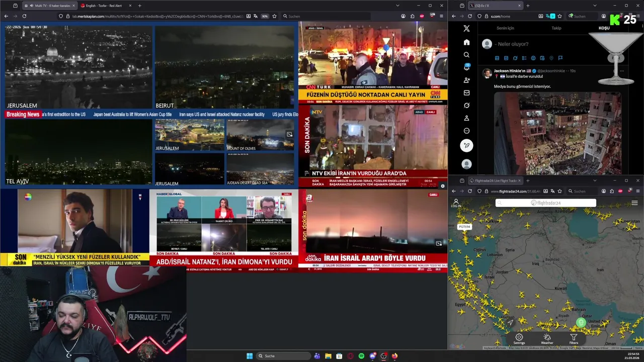Go back in X browser window
This screenshot has height=362, width=644.
tap(453, 16)
